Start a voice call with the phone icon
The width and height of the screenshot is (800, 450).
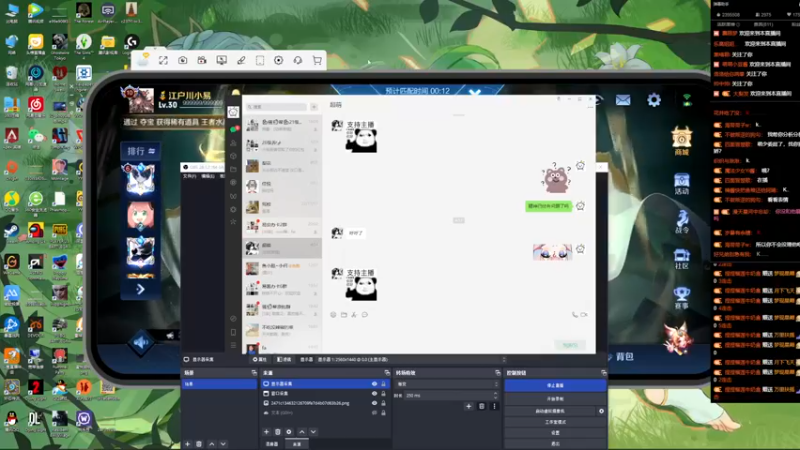coord(575,315)
